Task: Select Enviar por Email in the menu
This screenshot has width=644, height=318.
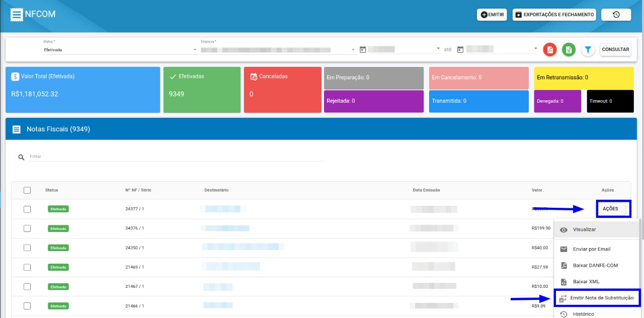Action: click(596, 249)
